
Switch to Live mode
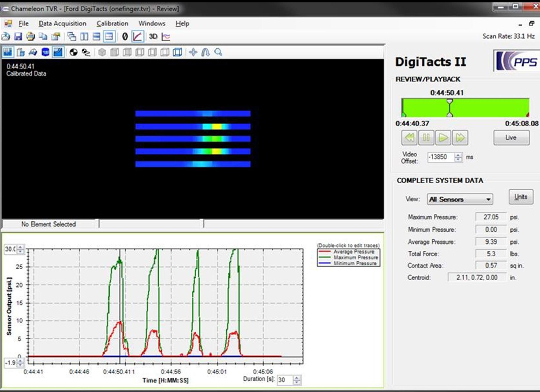(x=511, y=138)
